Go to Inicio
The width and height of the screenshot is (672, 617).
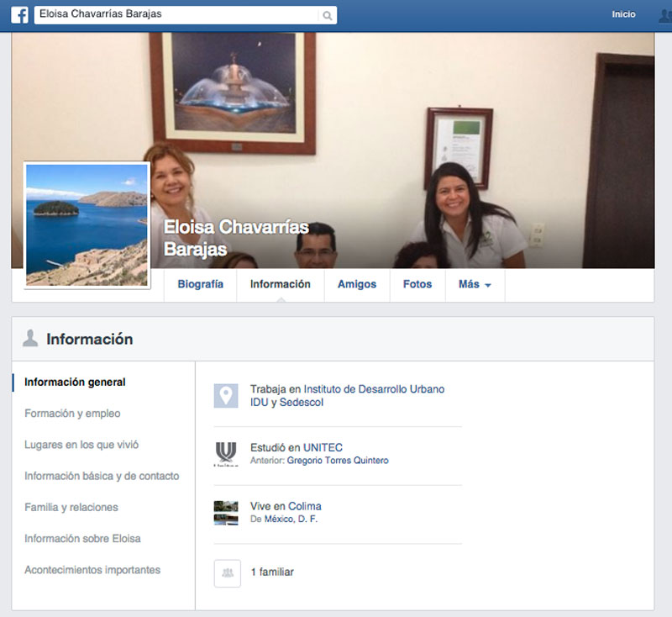point(623,14)
